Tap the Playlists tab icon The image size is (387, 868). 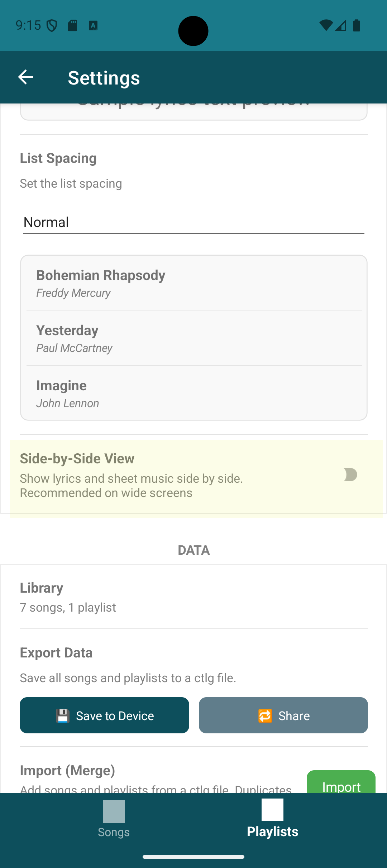[272, 810]
